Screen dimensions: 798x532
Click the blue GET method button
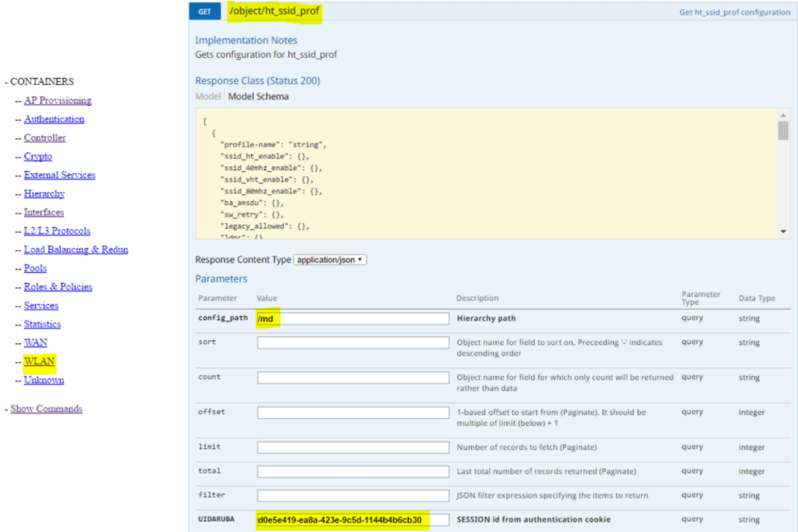(204, 12)
